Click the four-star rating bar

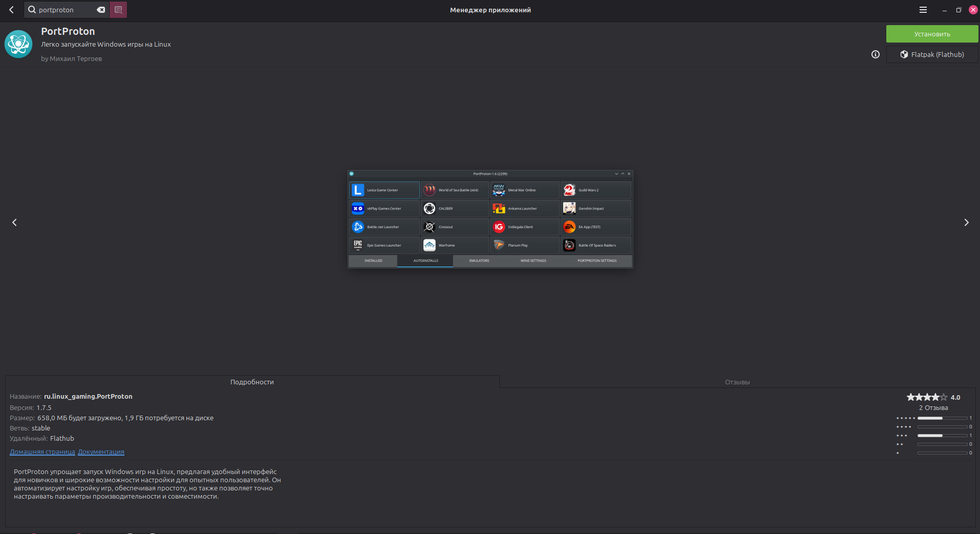click(942, 427)
